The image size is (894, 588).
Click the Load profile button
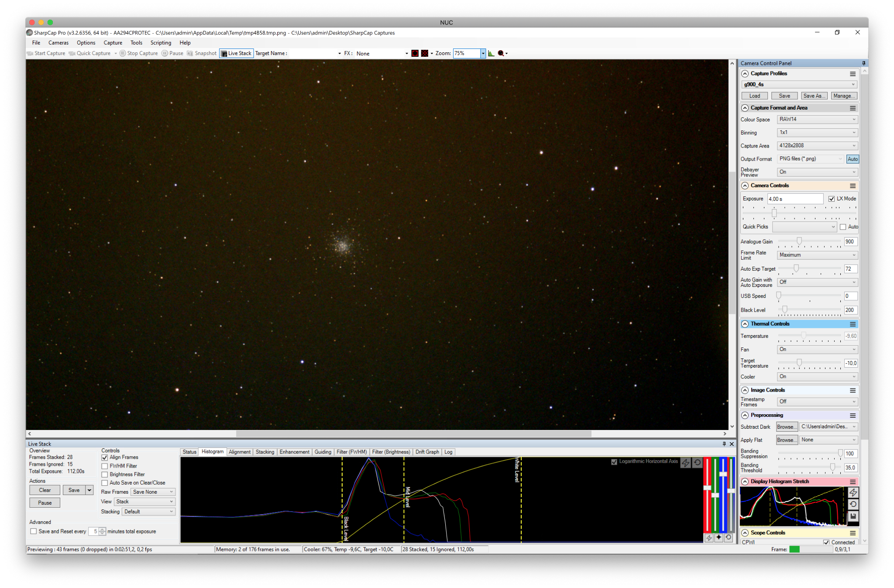pyautogui.click(x=755, y=96)
